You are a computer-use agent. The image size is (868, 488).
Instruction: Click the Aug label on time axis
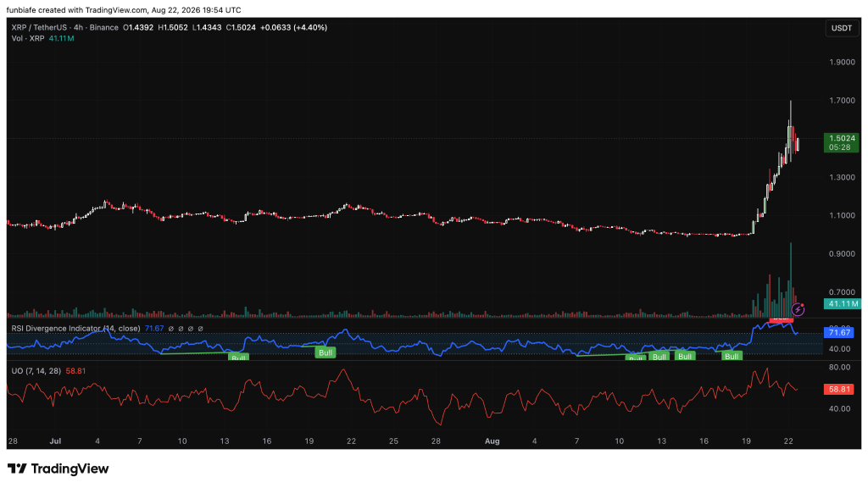pos(492,441)
